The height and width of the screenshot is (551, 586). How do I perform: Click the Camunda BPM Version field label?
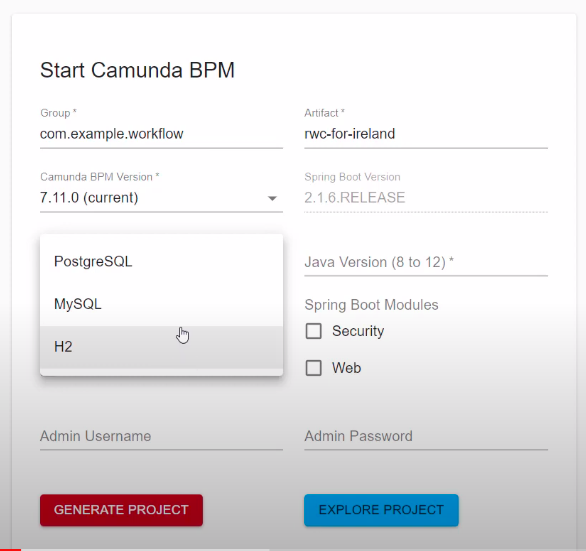100,177
